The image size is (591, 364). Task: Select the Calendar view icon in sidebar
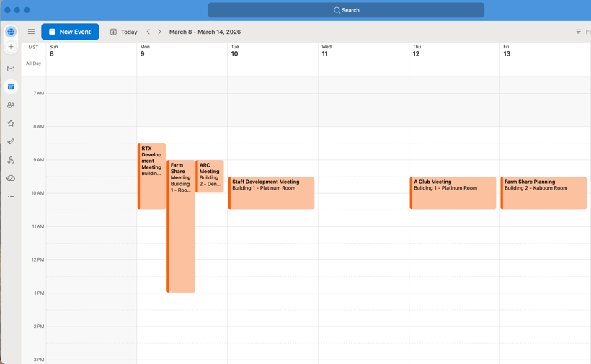coord(11,86)
